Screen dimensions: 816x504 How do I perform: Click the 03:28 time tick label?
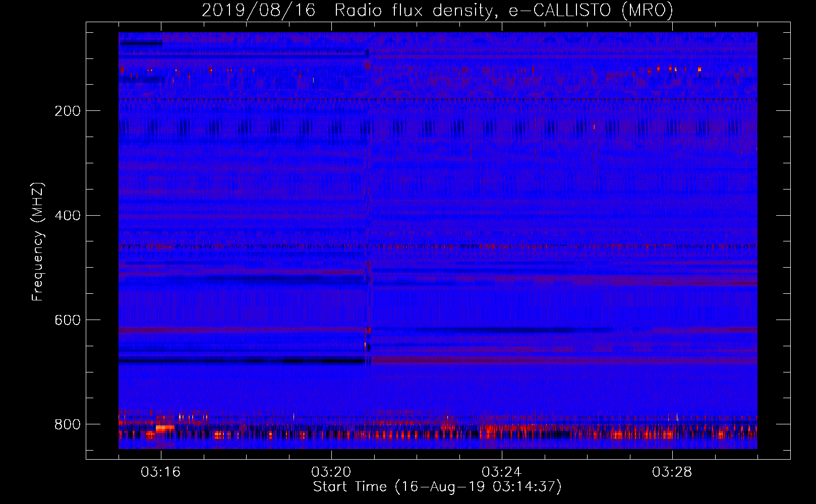click(x=672, y=472)
